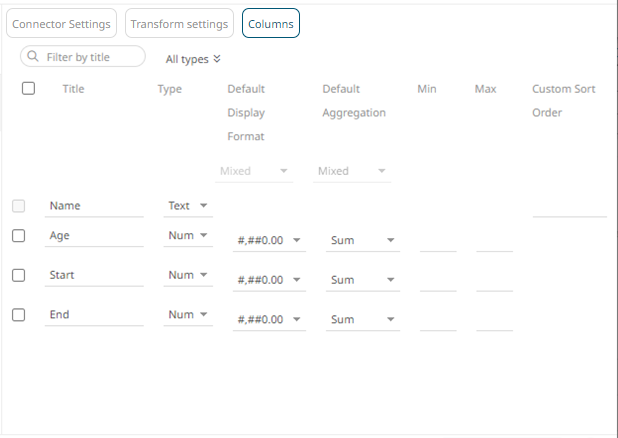This screenshot has height=438, width=618.
Task: Click the search magnifier icon in filter box
Action: 34,57
